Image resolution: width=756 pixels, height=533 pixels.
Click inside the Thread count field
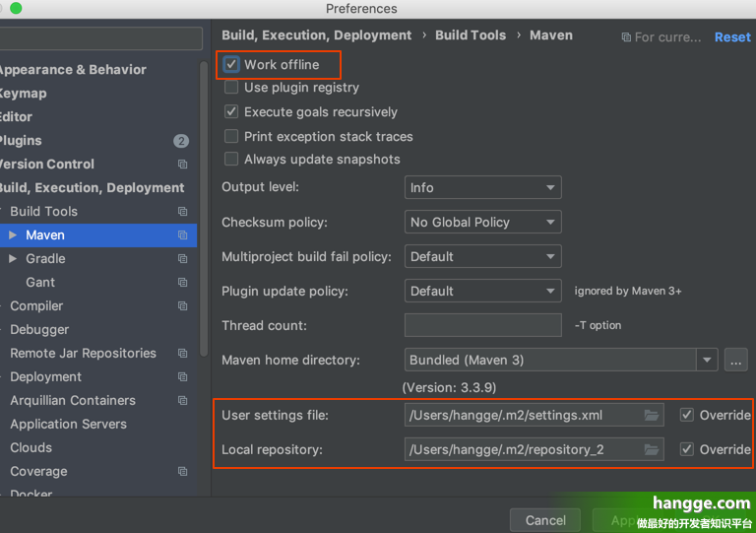(x=482, y=325)
